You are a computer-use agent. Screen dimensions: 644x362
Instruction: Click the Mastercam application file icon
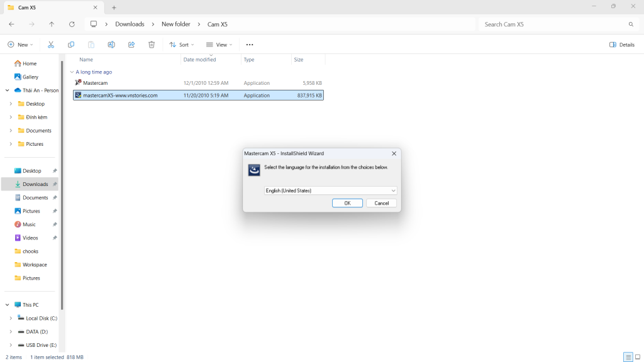click(78, 82)
